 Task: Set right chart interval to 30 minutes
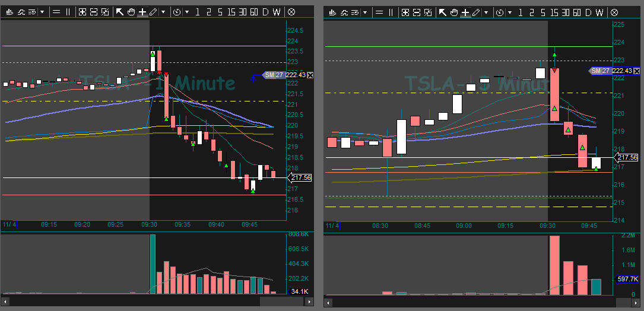(x=566, y=12)
